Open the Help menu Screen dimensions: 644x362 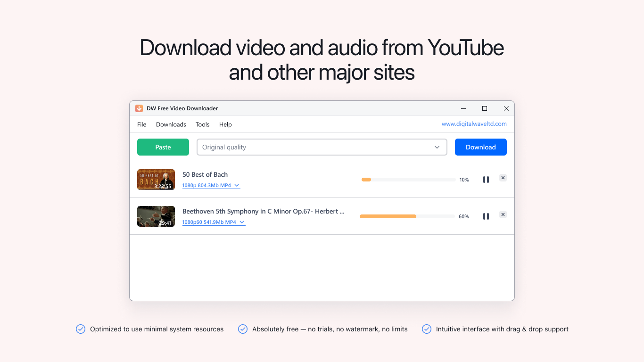click(x=225, y=124)
